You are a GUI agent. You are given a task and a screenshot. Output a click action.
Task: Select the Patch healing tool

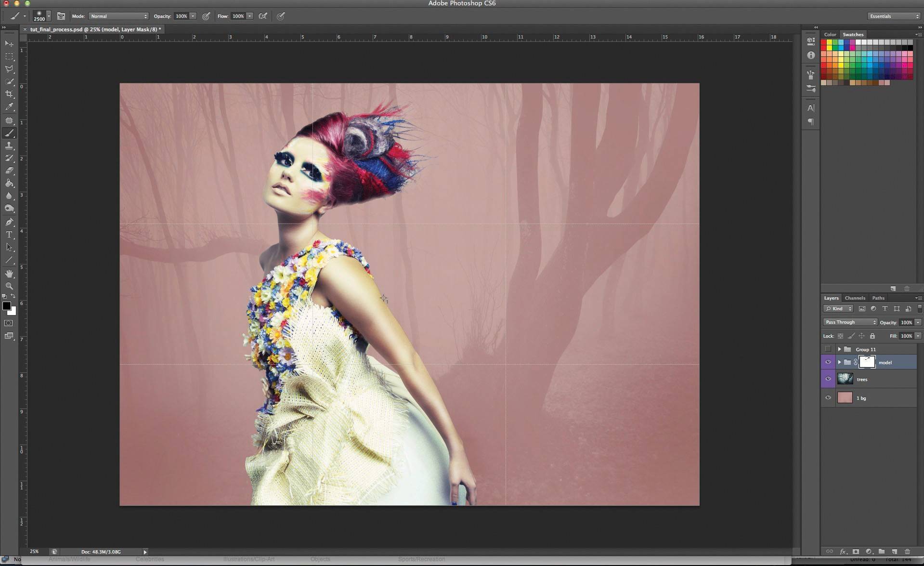[x=9, y=120]
